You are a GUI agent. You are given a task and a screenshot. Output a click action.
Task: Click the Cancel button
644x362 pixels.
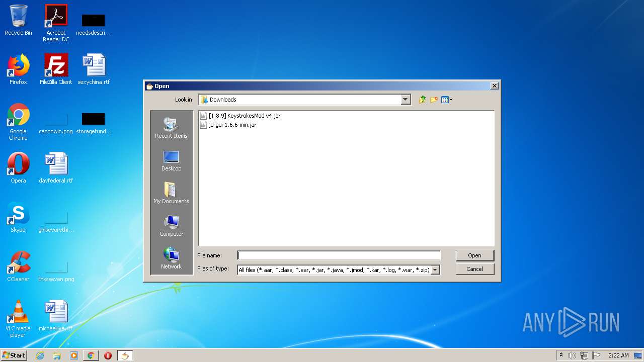pyautogui.click(x=474, y=269)
